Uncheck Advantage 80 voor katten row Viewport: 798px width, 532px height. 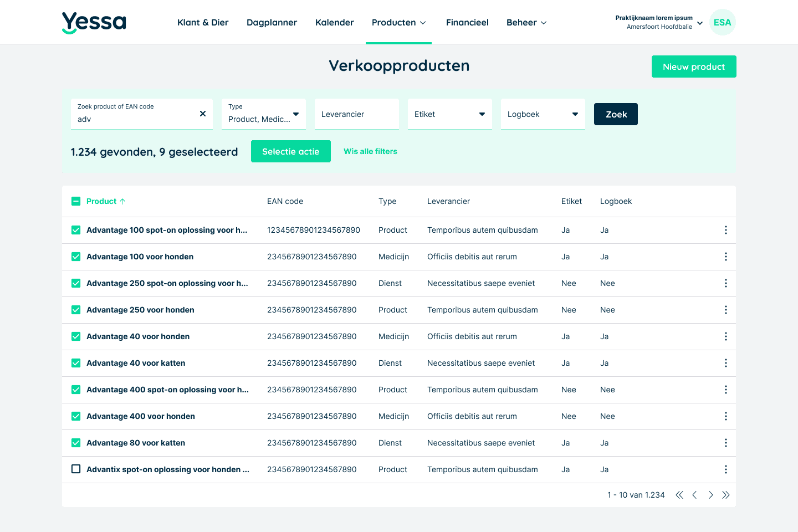click(x=76, y=443)
